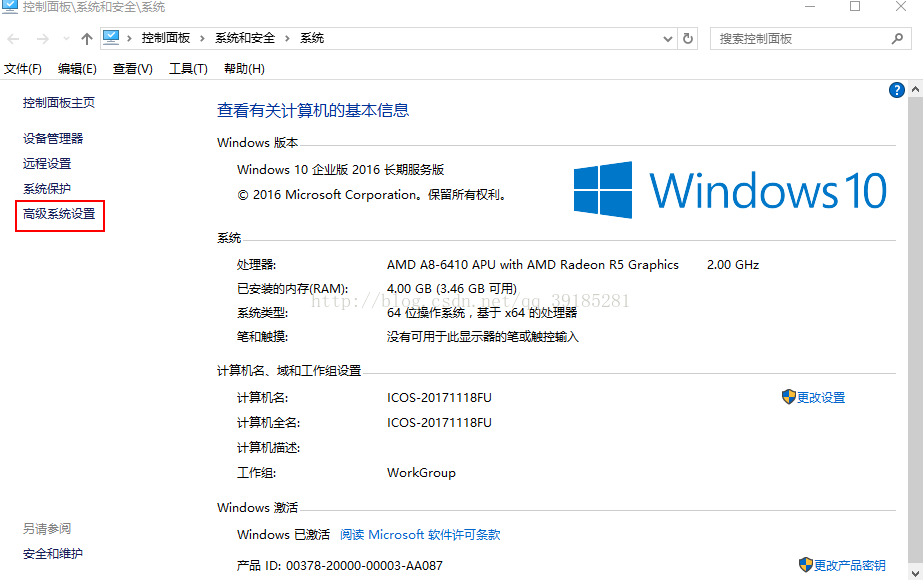The image size is (923, 580).
Task: Refresh the control panel page
Action: (x=688, y=39)
